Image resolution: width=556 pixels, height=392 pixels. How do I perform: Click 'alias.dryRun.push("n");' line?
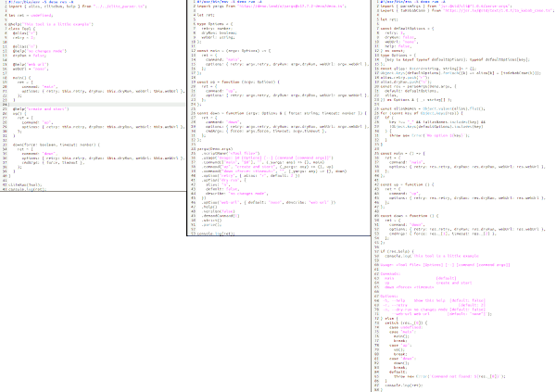click(406, 82)
